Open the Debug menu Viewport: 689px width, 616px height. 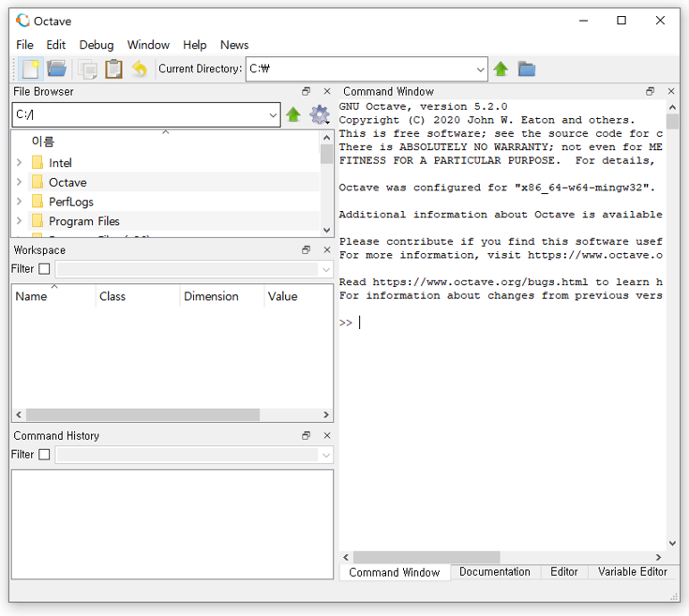[97, 45]
